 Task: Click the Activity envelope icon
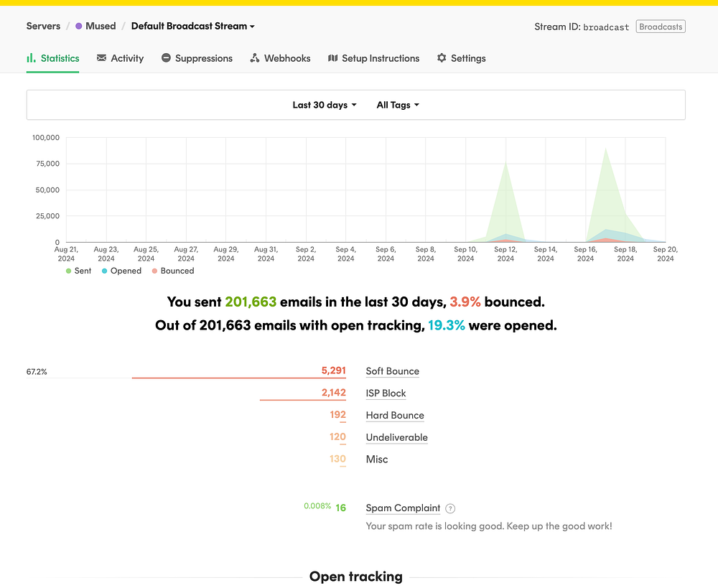tap(102, 57)
